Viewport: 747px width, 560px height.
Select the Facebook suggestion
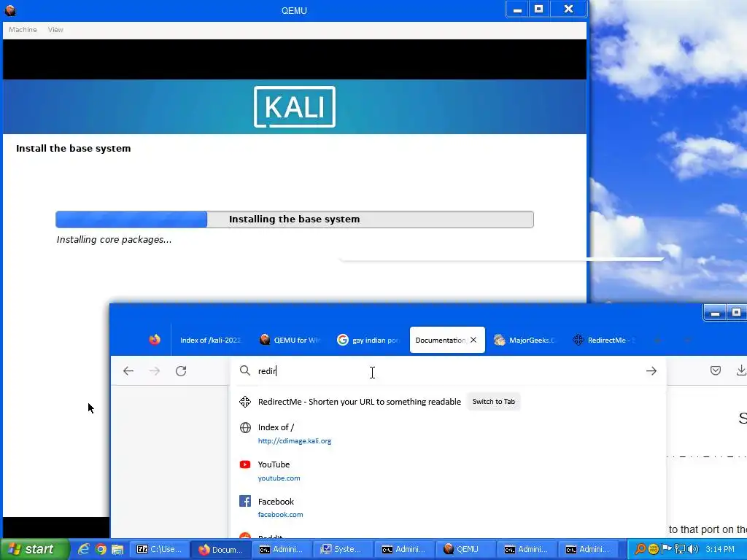[x=448, y=507]
